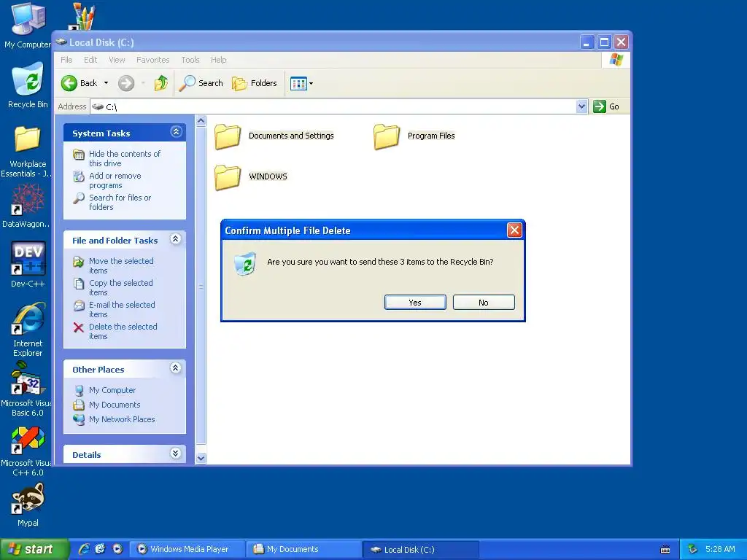Open the Back history dropdown arrow
Viewport: 747px width, 560px height.
pyautogui.click(x=106, y=83)
